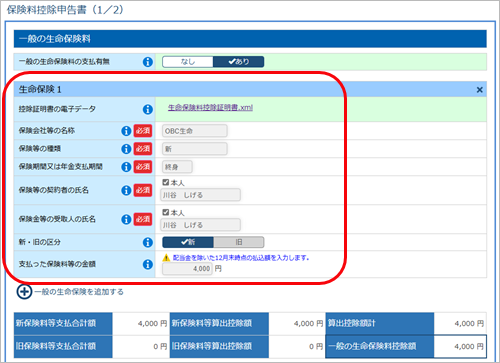Image resolution: width=500 pixels, height=363 pixels.
Task: Click 新保険料等算出控除額 label
Action: pos(212,323)
